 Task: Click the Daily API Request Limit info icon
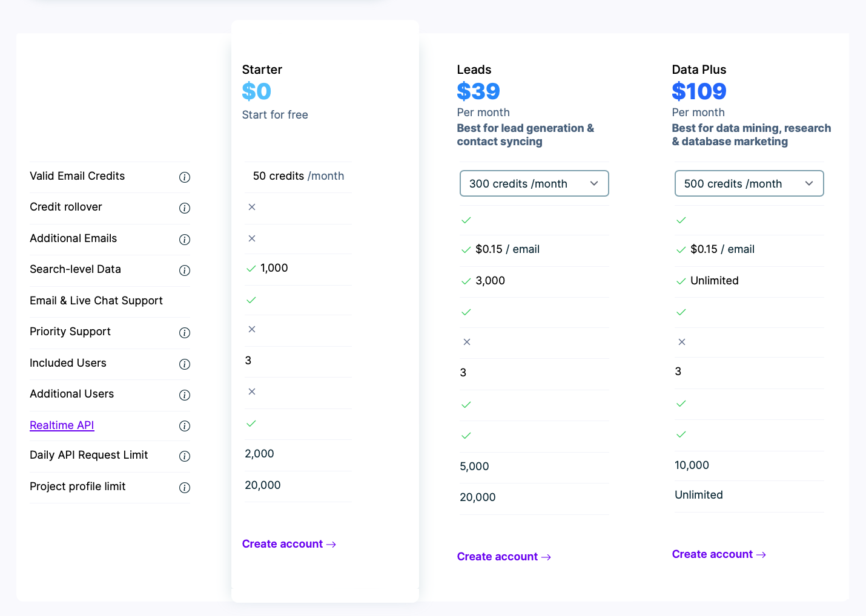(185, 456)
